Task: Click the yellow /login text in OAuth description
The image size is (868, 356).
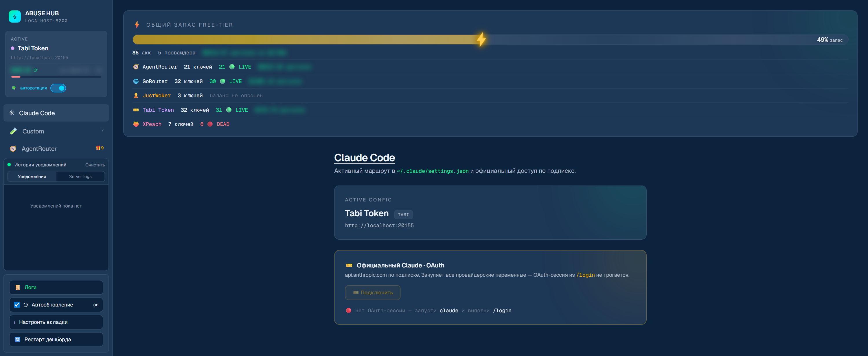Action: (585, 275)
